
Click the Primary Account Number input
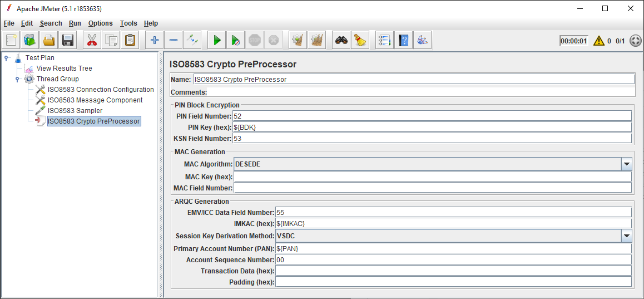tap(453, 248)
